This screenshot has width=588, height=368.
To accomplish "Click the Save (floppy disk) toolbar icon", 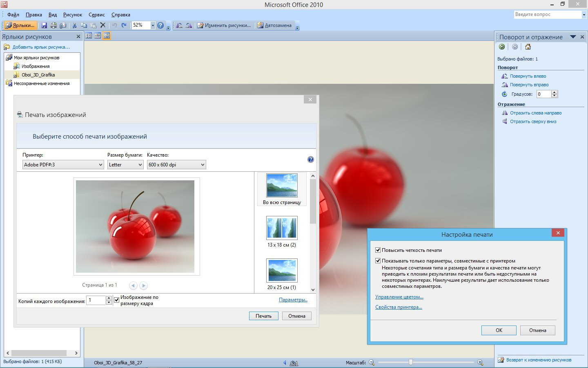I will pos(44,25).
